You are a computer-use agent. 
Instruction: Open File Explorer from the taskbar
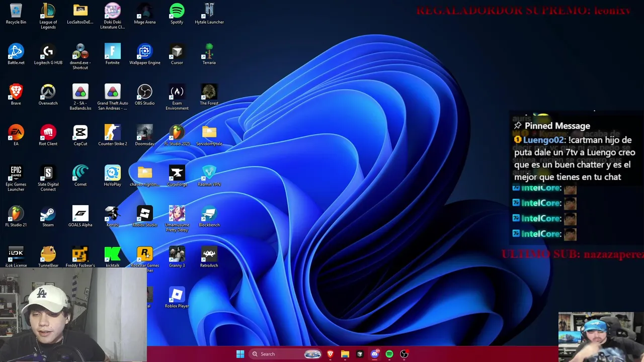click(x=345, y=354)
